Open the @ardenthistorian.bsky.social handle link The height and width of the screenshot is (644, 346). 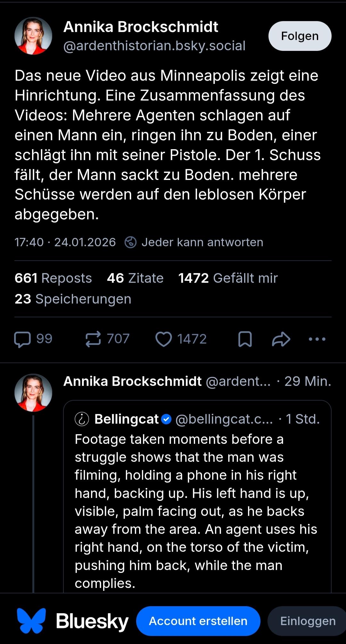click(x=154, y=46)
